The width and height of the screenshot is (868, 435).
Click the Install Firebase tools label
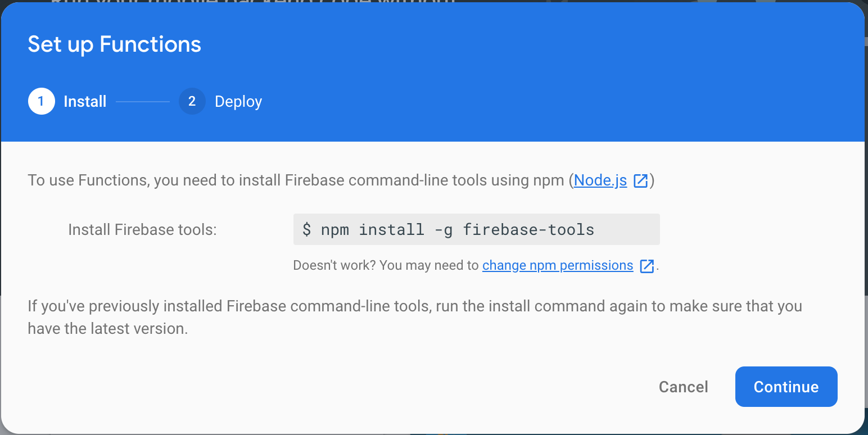(x=142, y=229)
